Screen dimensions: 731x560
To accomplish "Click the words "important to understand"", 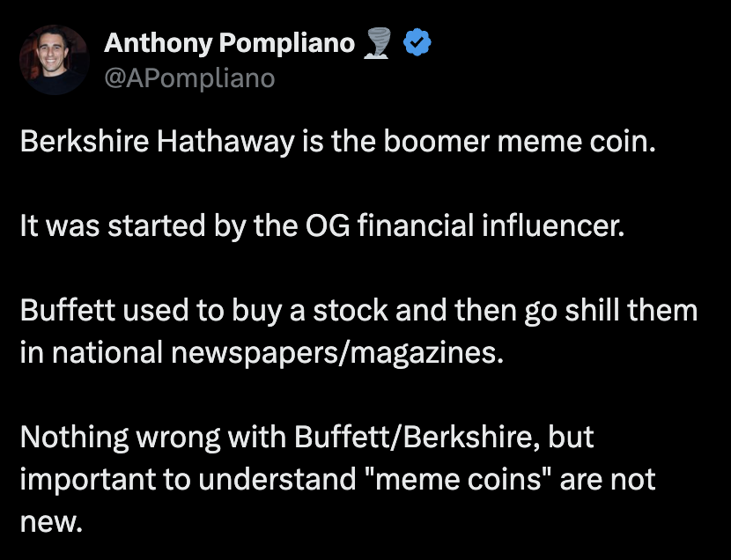I will point(188,481).
